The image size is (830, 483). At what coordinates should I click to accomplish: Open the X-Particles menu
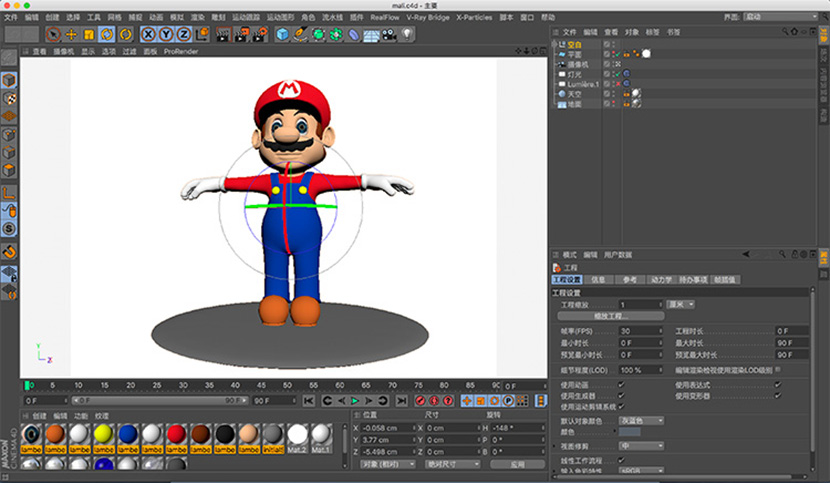click(474, 17)
